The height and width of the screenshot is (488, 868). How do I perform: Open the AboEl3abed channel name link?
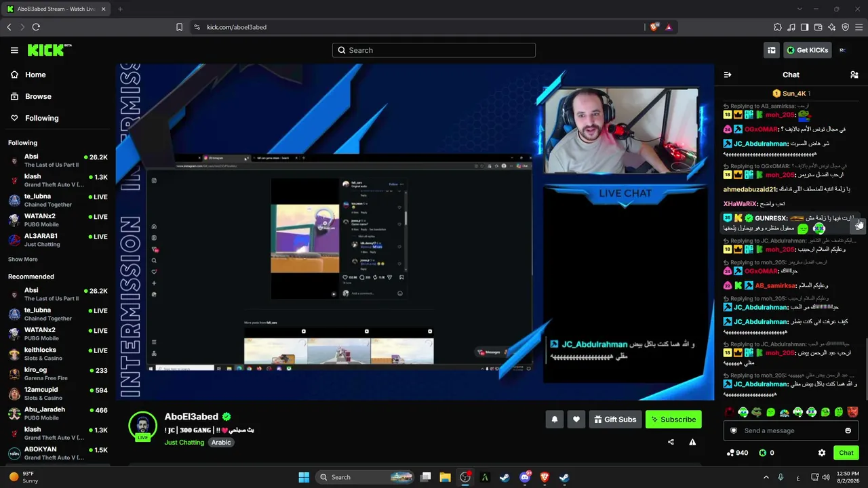191,417
